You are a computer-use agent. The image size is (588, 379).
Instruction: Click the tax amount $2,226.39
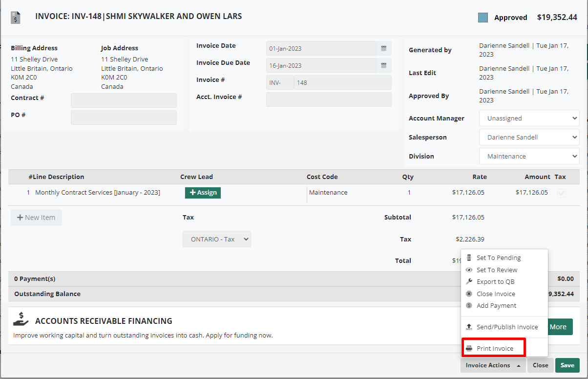pos(470,239)
